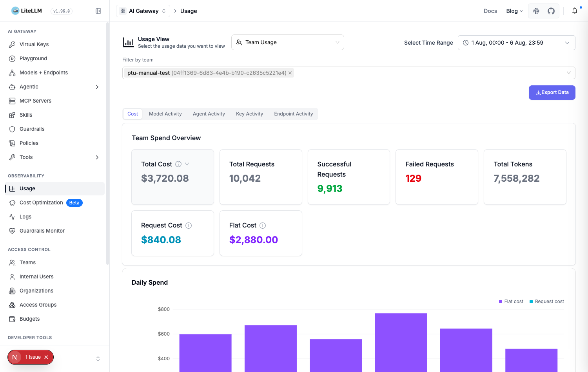Click the Export Data button
The width and height of the screenshot is (588, 372).
552,92
